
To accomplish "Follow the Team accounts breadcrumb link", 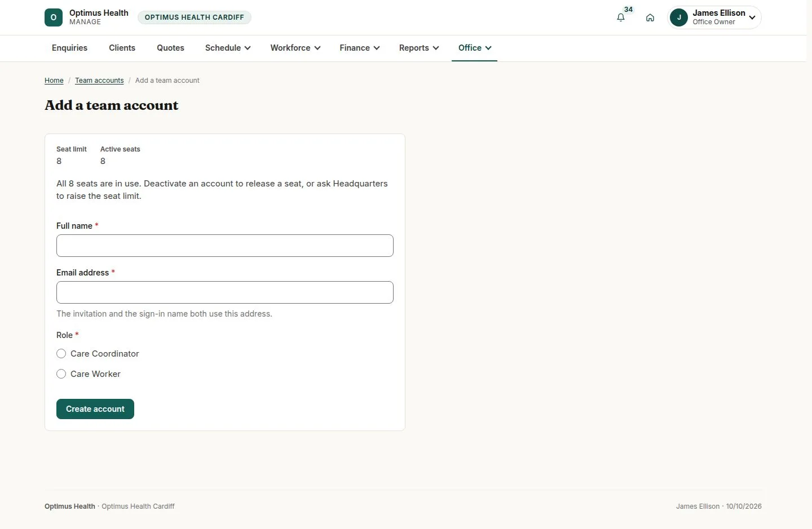I will (x=99, y=81).
